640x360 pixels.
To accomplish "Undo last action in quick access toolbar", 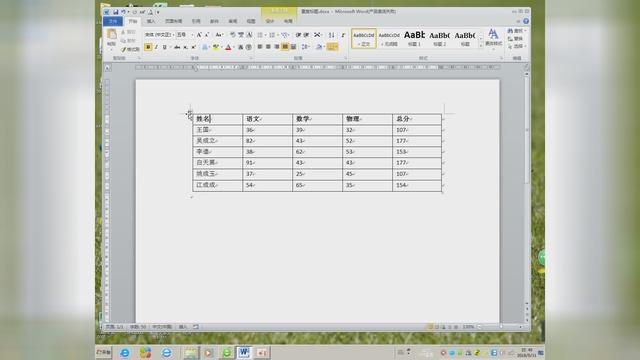I will click(123, 12).
